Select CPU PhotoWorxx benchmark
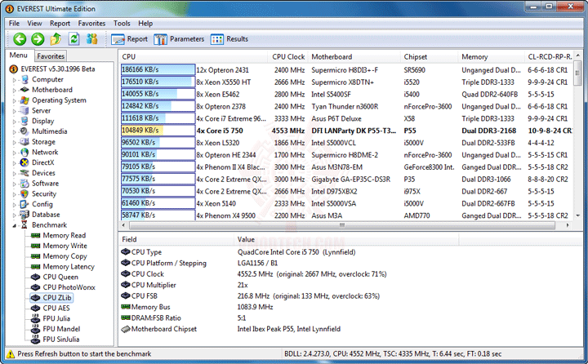Image resolution: width=588 pixels, height=364 pixels. (69, 287)
